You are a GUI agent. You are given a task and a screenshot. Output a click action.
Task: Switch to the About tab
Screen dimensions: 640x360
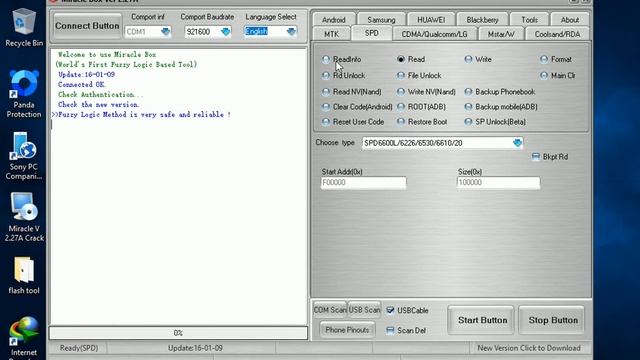[x=570, y=20]
